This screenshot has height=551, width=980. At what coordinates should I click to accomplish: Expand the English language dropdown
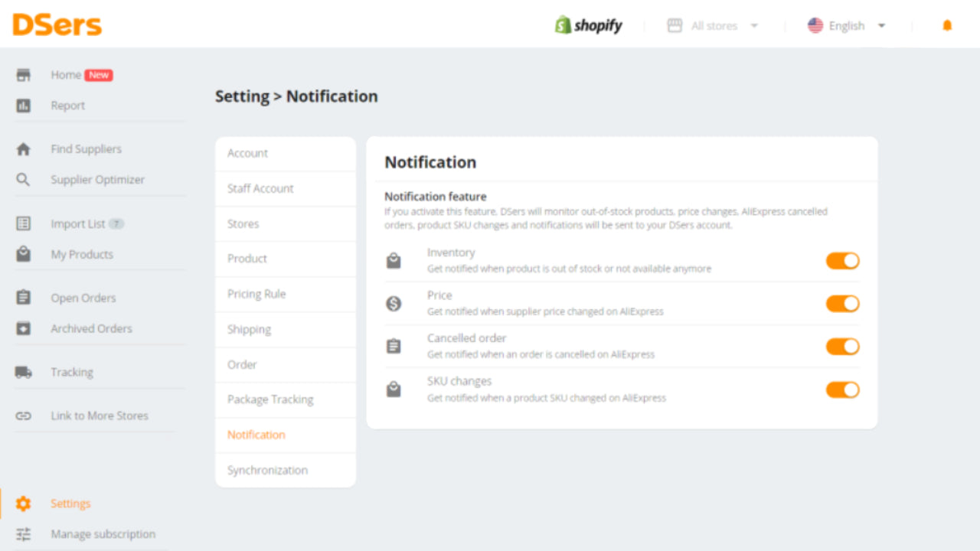coord(847,26)
